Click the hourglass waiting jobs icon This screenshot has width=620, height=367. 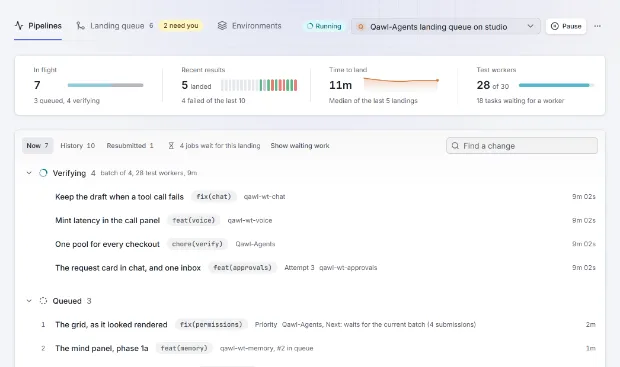pyautogui.click(x=171, y=146)
